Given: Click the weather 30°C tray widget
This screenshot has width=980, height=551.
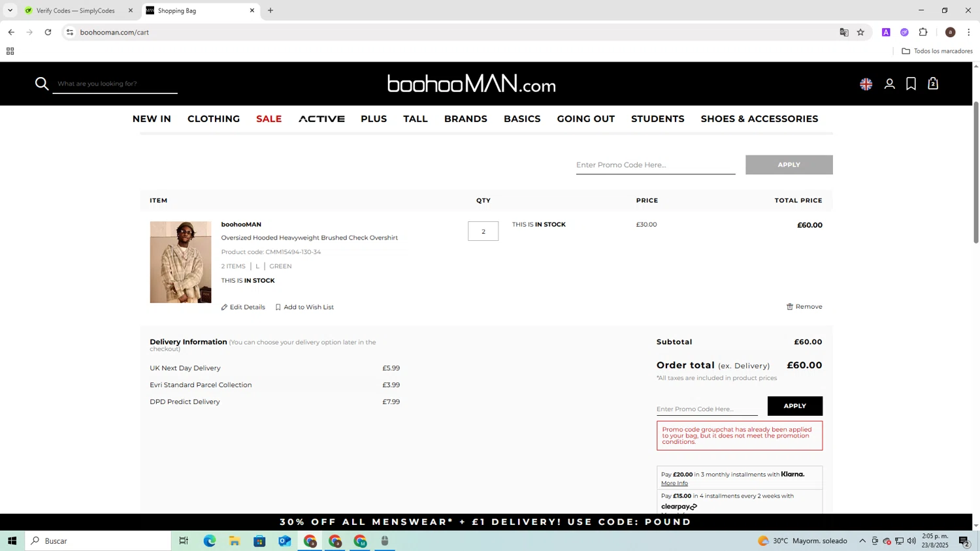Looking at the screenshot, I should tap(802, 541).
